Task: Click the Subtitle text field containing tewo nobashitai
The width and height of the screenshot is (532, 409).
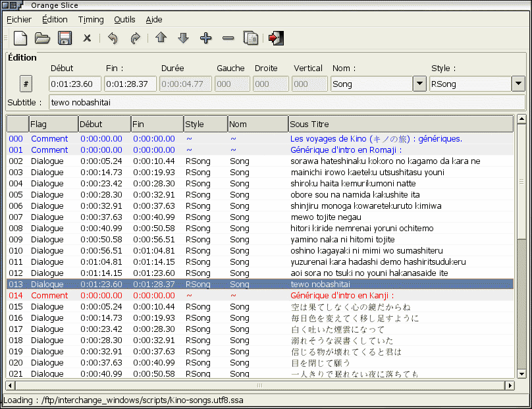Action: click(x=286, y=102)
